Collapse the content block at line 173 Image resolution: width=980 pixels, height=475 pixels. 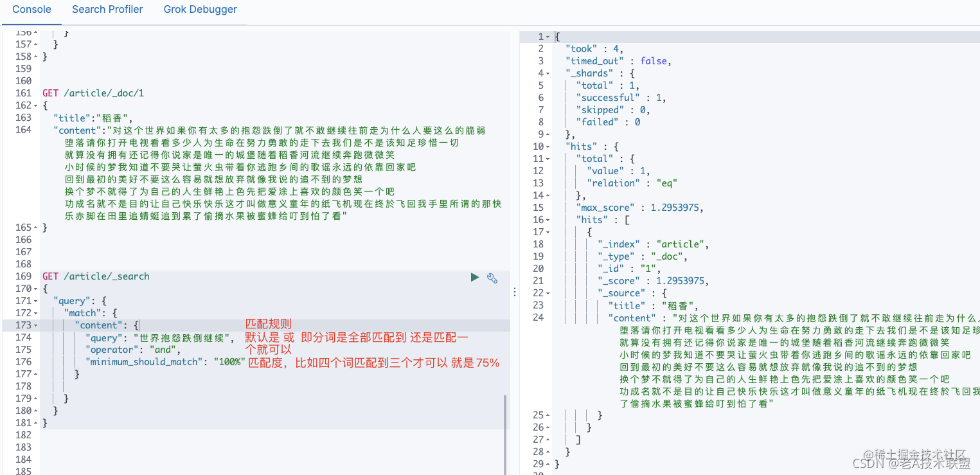(35, 325)
